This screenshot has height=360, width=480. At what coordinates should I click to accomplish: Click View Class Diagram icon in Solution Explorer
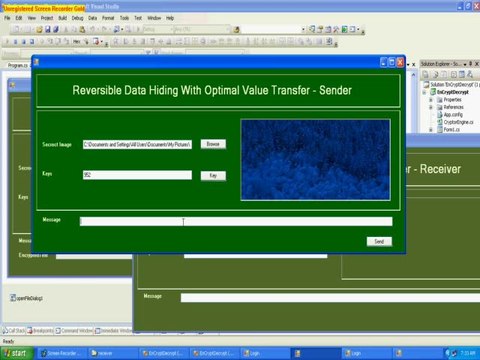tap(470, 74)
